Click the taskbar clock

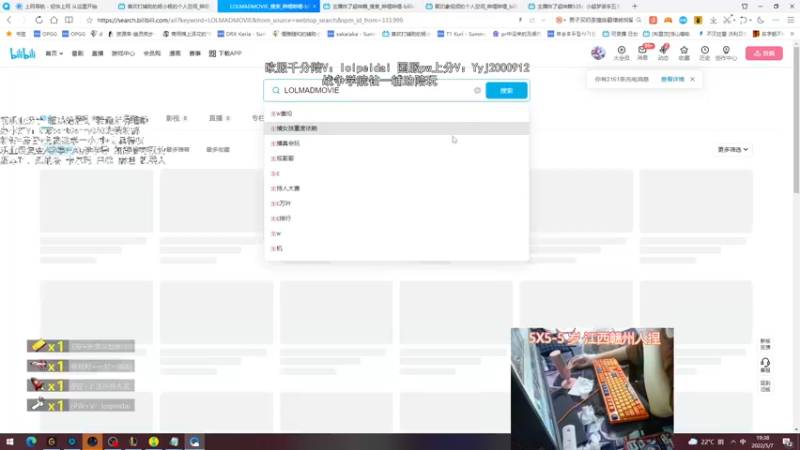(763, 442)
